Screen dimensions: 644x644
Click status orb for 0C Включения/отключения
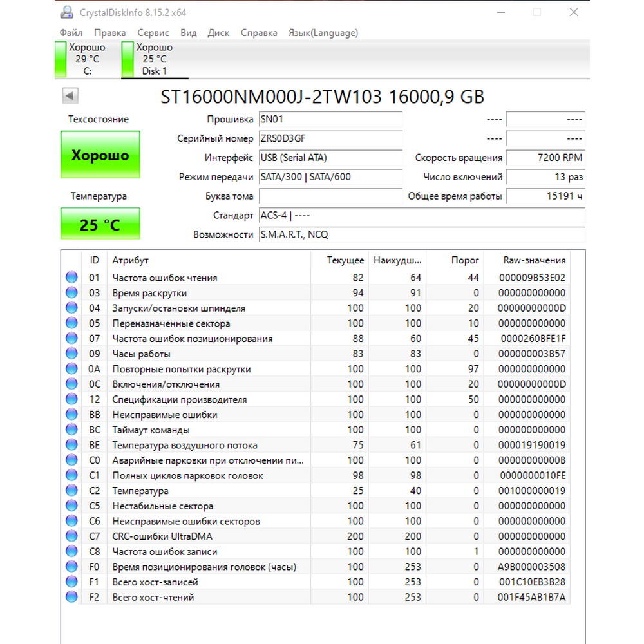tap(71, 384)
